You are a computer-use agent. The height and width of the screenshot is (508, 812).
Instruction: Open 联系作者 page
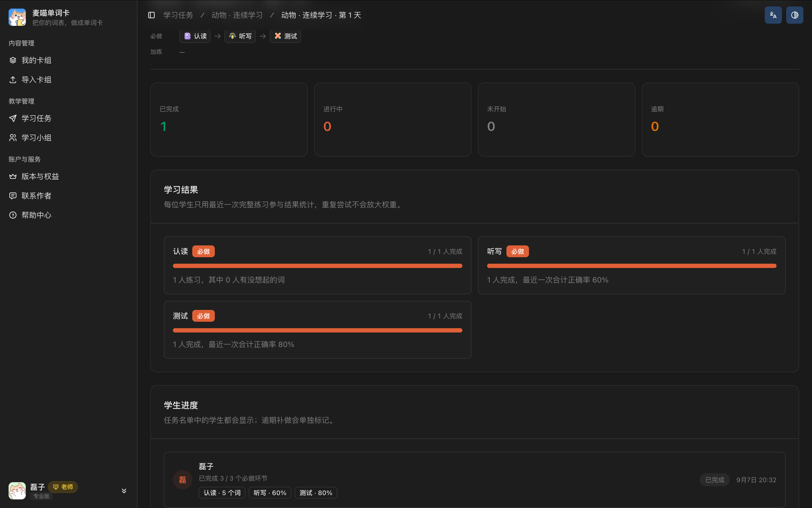68,196
